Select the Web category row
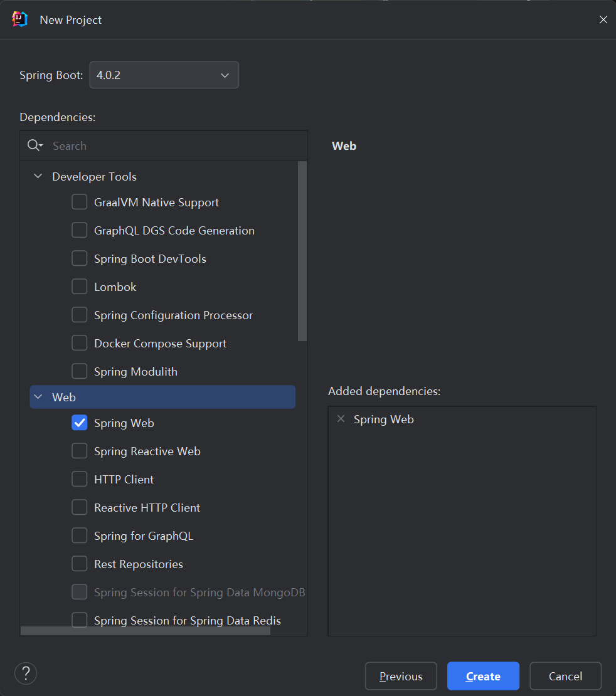 click(162, 397)
